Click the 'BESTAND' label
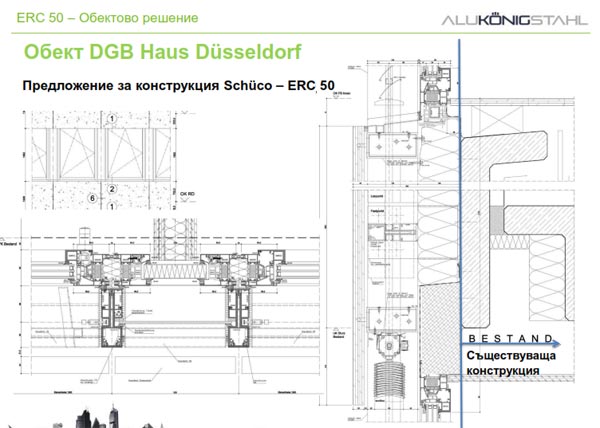Screen dimensions: 600x428 pos(510,338)
